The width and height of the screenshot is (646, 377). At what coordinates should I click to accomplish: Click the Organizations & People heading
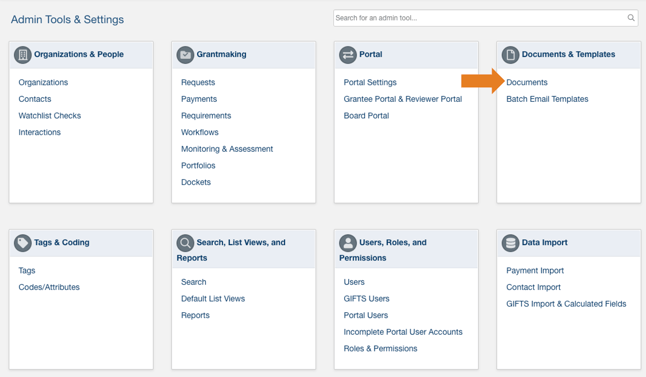click(x=79, y=54)
